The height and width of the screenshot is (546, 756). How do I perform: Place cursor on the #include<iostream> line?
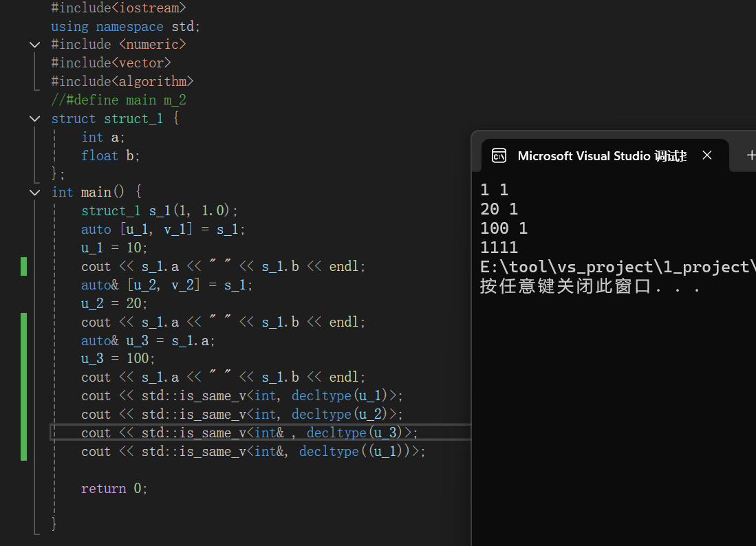[x=118, y=8]
